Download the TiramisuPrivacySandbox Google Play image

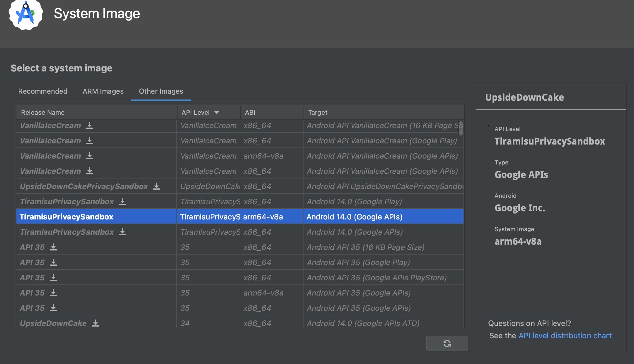click(x=122, y=202)
